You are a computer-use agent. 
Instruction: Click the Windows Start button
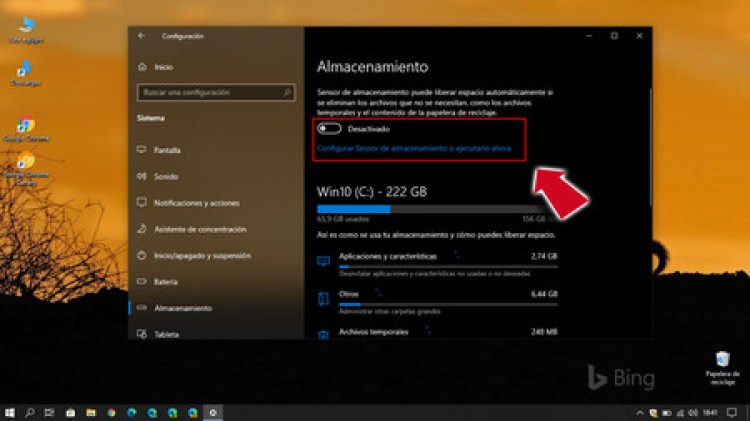[10, 412]
